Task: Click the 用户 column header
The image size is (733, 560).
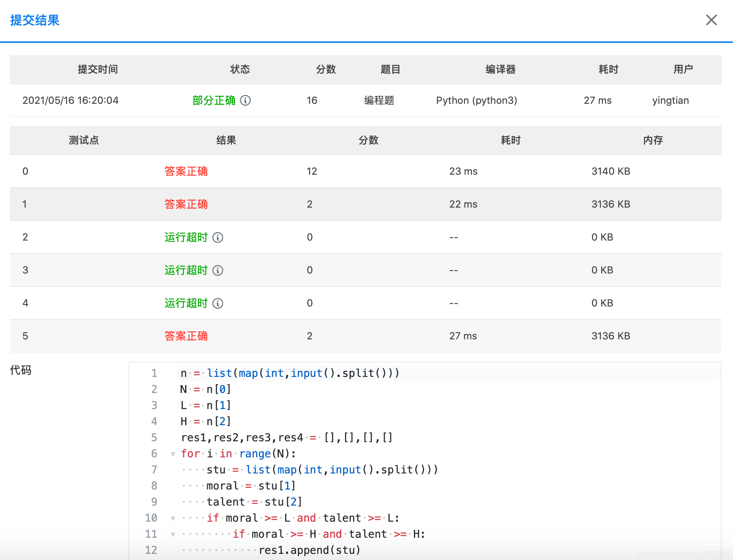Action: pyautogui.click(x=683, y=69)
